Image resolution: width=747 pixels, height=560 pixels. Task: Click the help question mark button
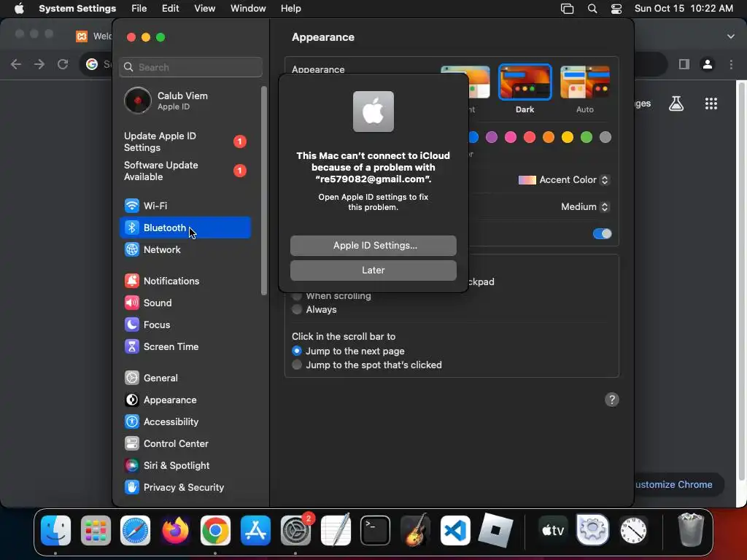(612, 400)
